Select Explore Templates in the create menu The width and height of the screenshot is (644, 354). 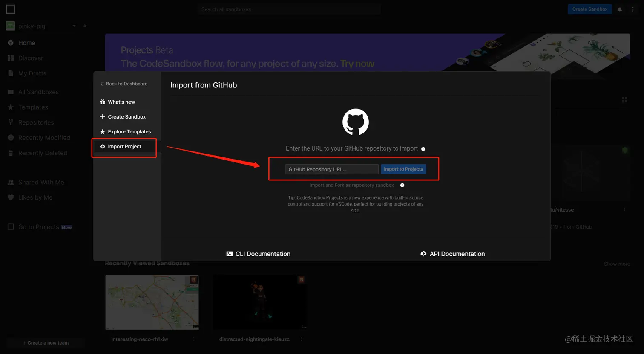[x=129, y=131]
